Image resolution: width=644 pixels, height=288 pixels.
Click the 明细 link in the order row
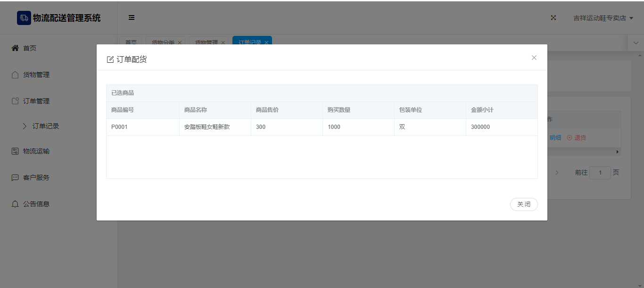(x=555, y=138)
